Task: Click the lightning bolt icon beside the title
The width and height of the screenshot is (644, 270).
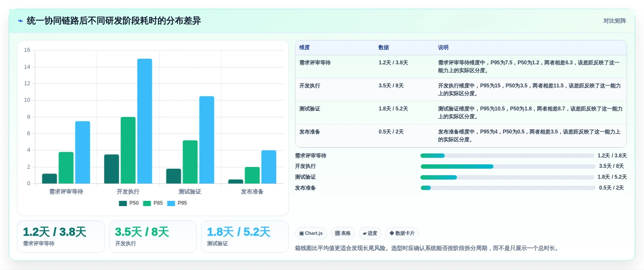Action: coord(20,21)
